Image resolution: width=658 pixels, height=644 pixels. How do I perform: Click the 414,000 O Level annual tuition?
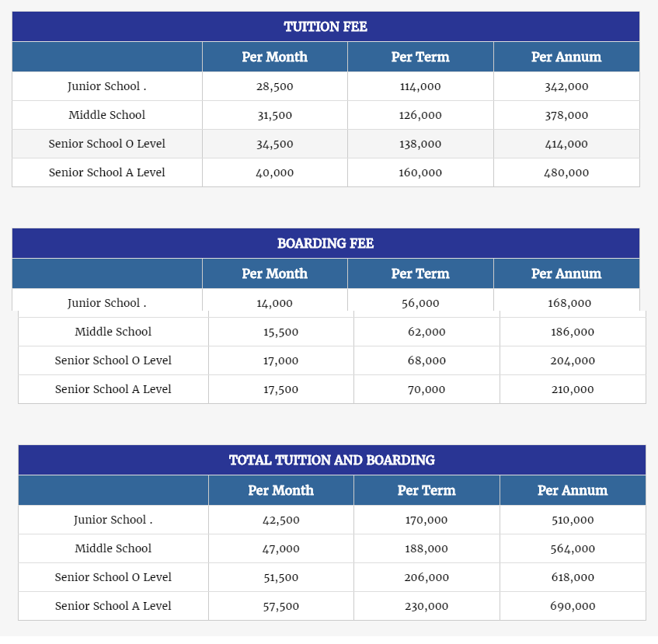pos(566,144)
